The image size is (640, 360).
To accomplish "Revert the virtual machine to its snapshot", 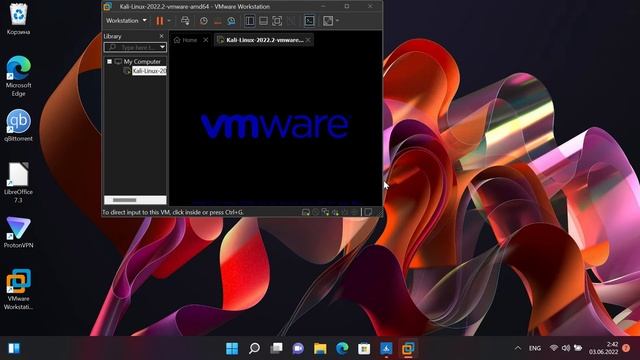I will pyautogui.click(x=218, y=21).
